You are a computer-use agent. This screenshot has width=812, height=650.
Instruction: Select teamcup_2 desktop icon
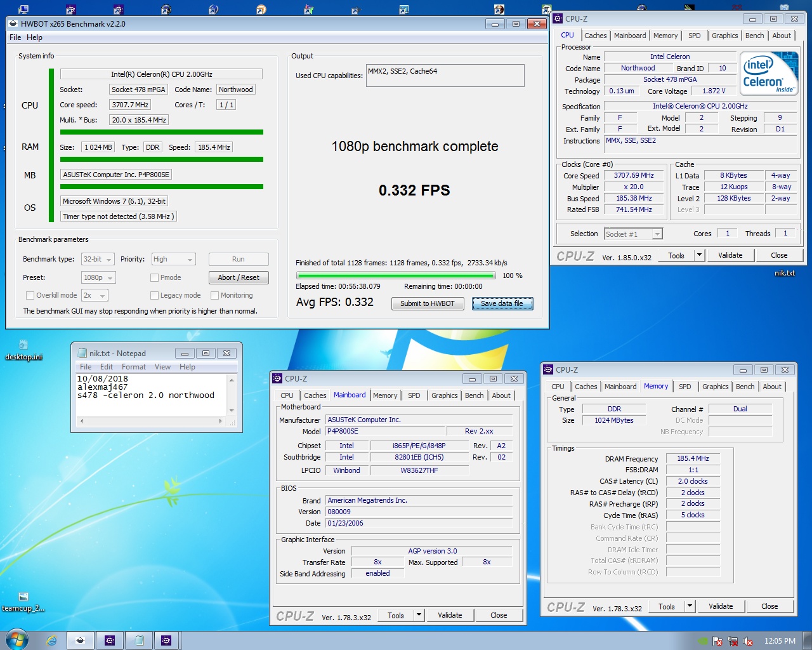(23, 602)
